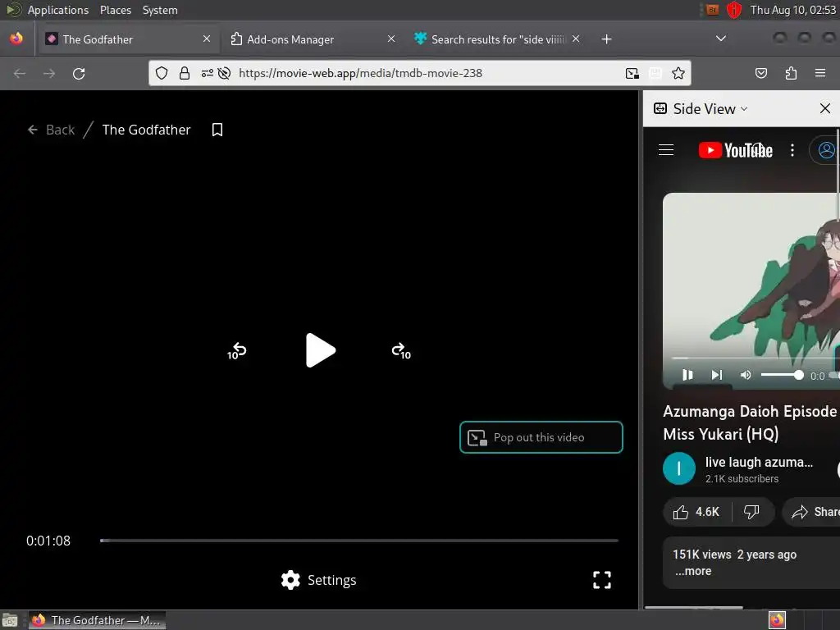Click the Firefox workspace icon in bottom panel
The image size is (840, 630).
tap(778, 620)
